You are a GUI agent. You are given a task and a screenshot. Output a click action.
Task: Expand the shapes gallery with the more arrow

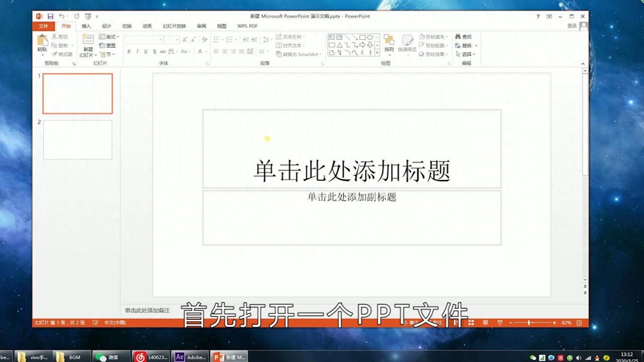377,53
